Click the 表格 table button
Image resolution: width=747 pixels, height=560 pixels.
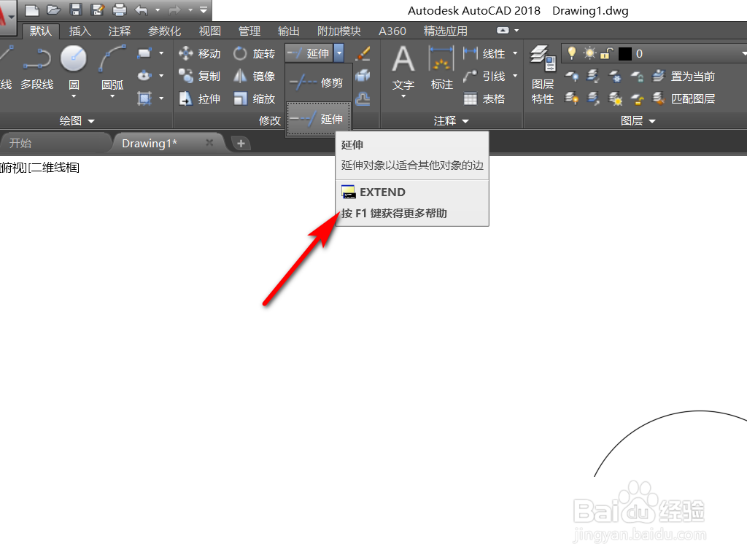tap(484, 98)
